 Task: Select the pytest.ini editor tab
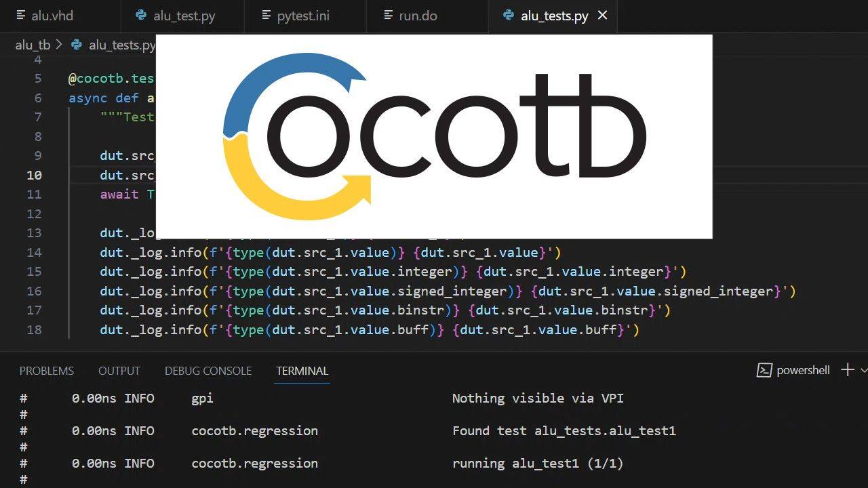point(305,16)
